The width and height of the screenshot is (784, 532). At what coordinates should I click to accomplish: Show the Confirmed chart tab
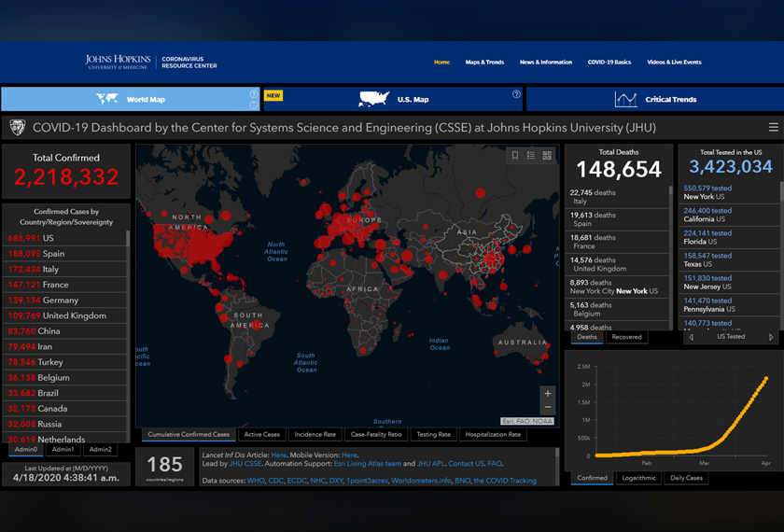[x=592, y=478]
